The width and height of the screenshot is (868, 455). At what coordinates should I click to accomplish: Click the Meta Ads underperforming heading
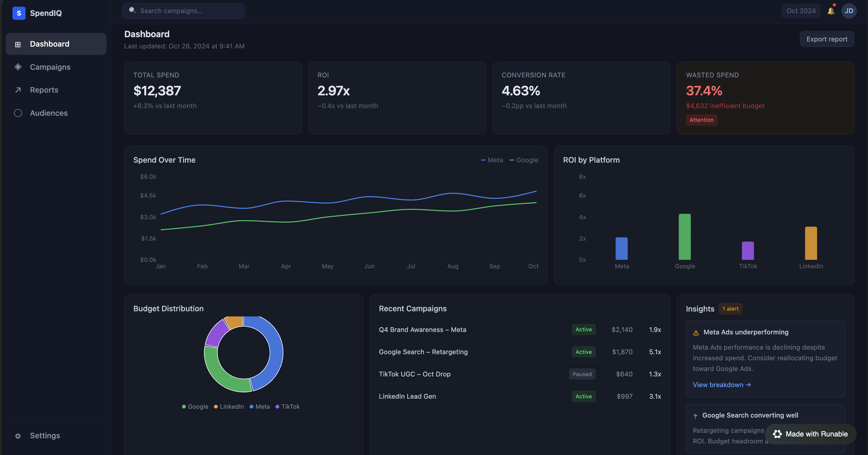(x=746, y=332)
